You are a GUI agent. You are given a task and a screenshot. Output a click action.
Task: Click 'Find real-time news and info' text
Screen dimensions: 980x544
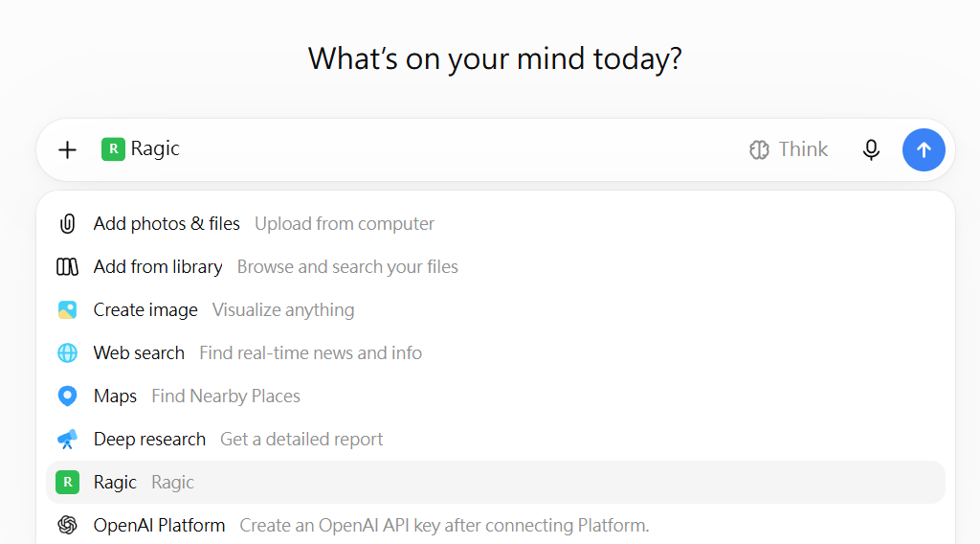tap(311, 353)
